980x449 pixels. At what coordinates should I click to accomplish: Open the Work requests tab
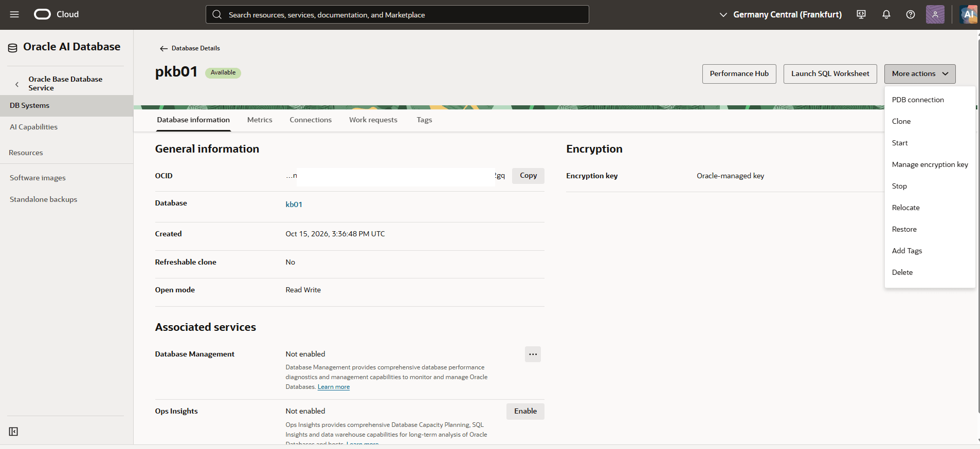tap(373, 120)
